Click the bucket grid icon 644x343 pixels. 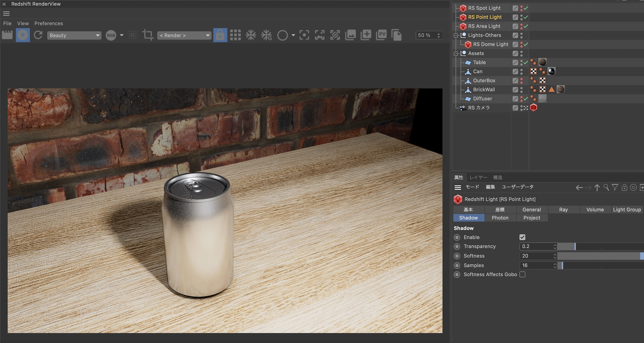(235, 35)
